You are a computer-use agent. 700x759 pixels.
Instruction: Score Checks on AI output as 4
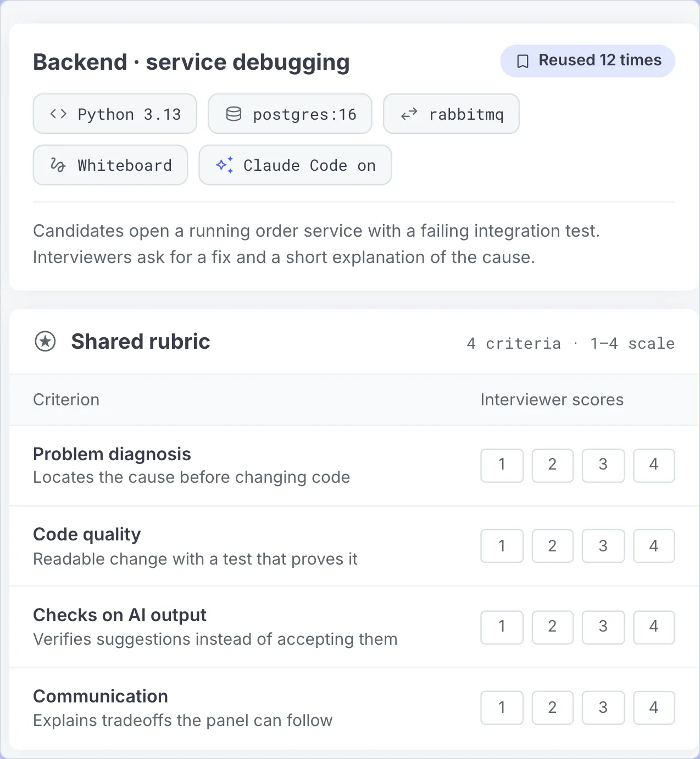tap(654, 627)
